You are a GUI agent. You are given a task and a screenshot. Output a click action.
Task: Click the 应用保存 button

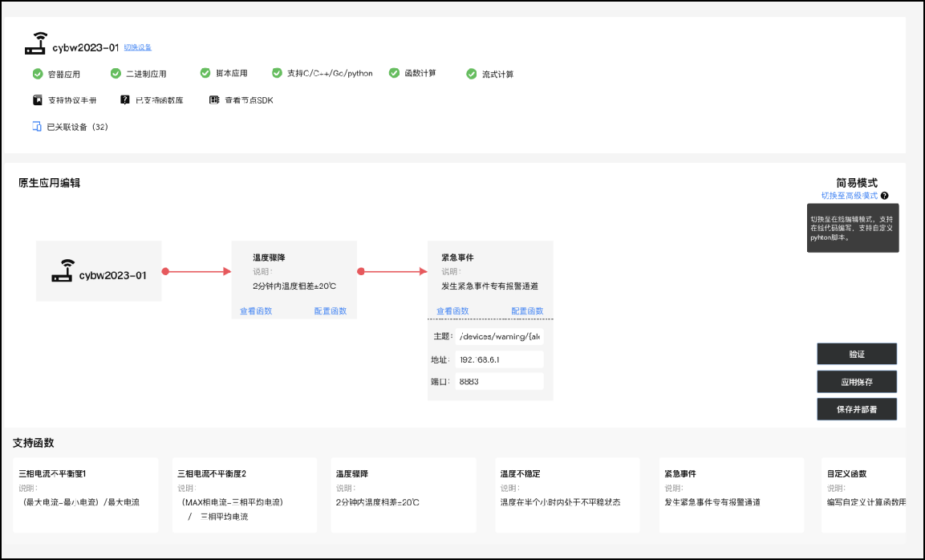pyautogui.click(x=857, y=382)
